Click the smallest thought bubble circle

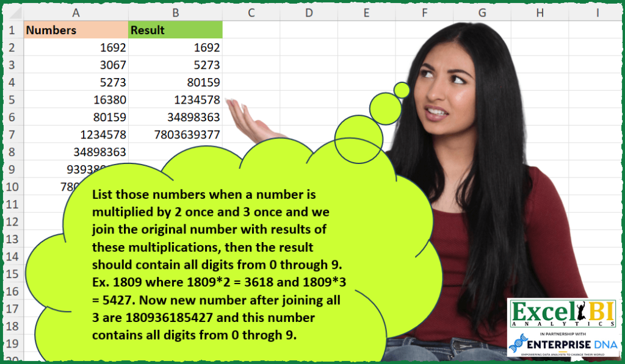click(x=402, y=90)
